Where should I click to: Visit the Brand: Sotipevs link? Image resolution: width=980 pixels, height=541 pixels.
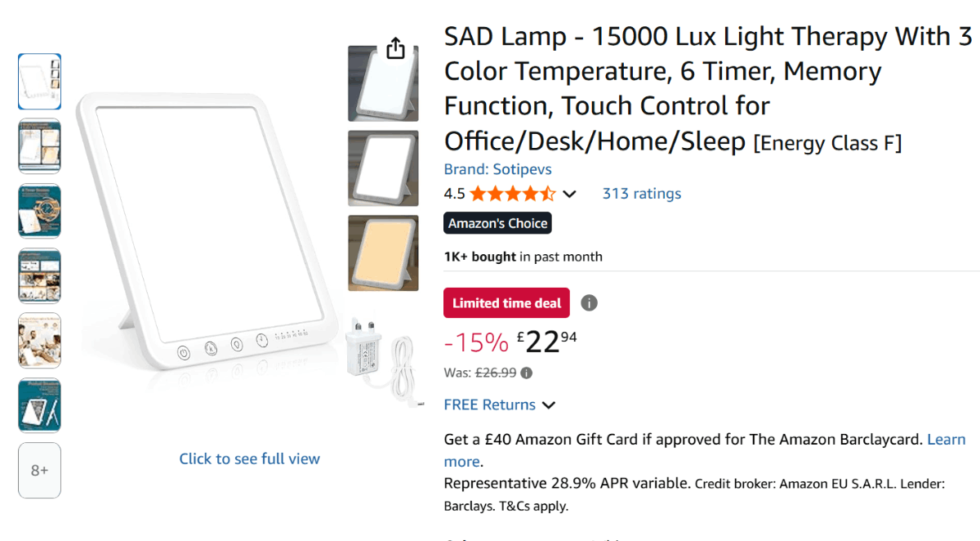click(x=497, y=169)
